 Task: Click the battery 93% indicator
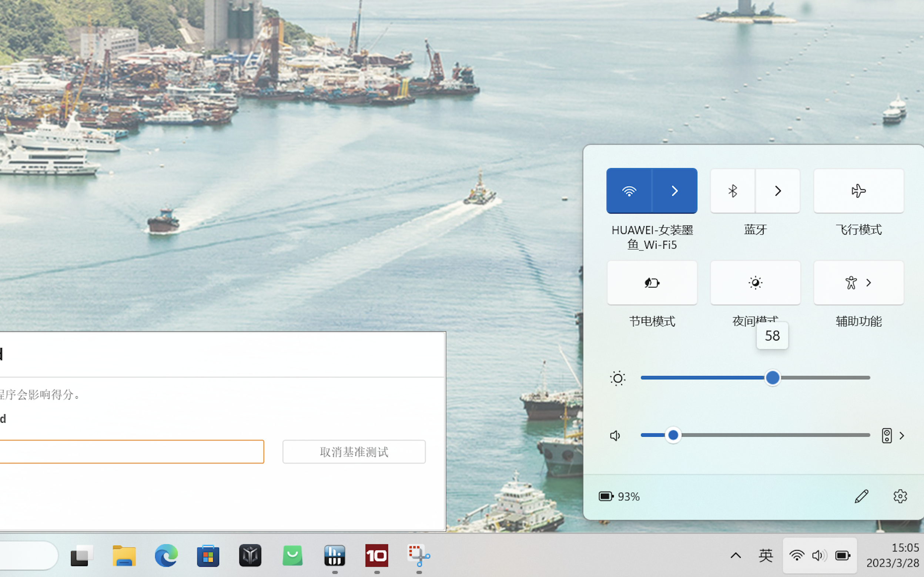[619, 496]
